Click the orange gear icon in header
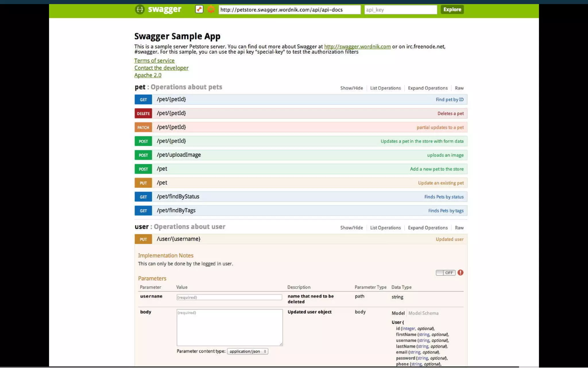The height and width of the screenshot is (368, 588). pyautogui.click(x=211, y=9)
